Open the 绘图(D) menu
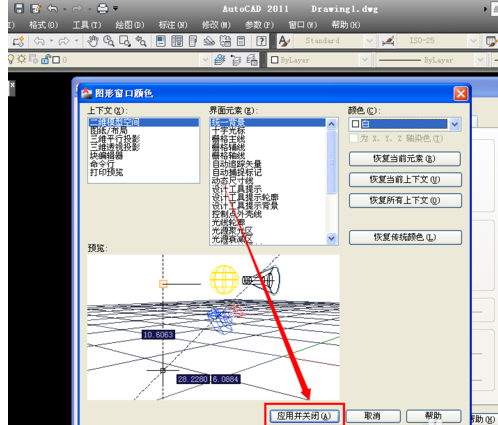This screenshot has width=498, height=425. [x=130, y=25]
